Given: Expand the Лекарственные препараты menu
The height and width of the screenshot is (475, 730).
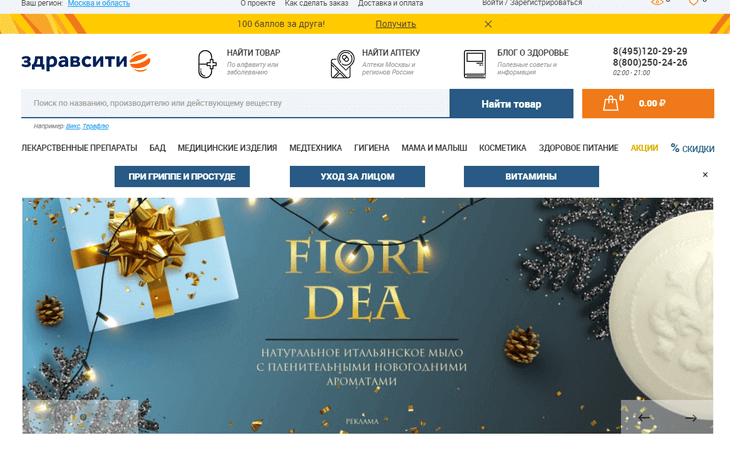Looking at the screenshot, I should pyautogui.click(x=79, y=148).
